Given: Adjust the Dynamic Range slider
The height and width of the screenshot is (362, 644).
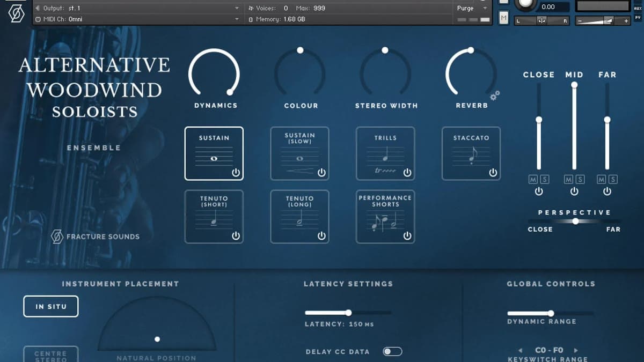Looking at the screenshot, I should tap(551, 313).
